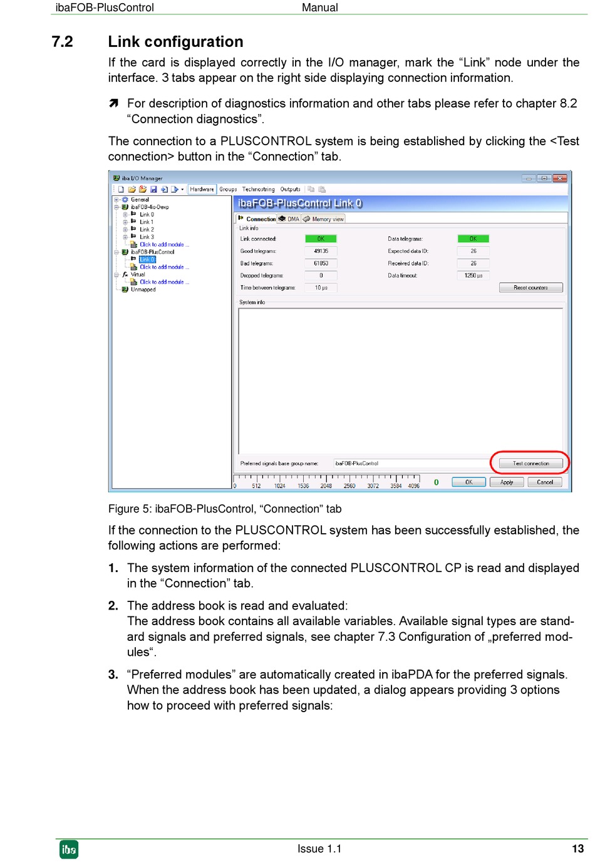Click the Received data ID value

coord(473,263)
